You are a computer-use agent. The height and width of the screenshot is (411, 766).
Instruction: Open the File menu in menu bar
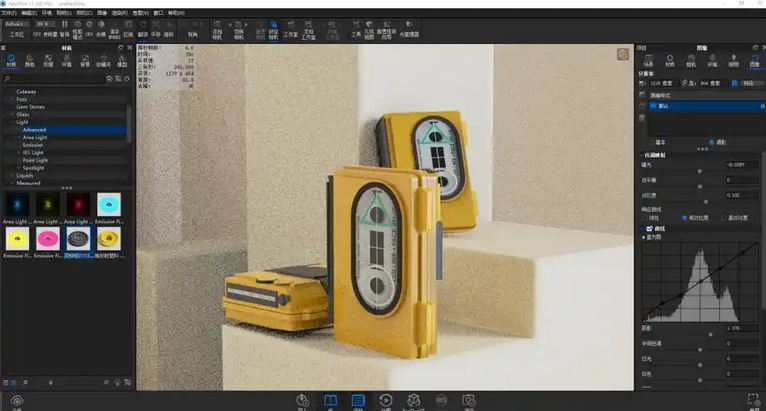click(x=12, y=13)
